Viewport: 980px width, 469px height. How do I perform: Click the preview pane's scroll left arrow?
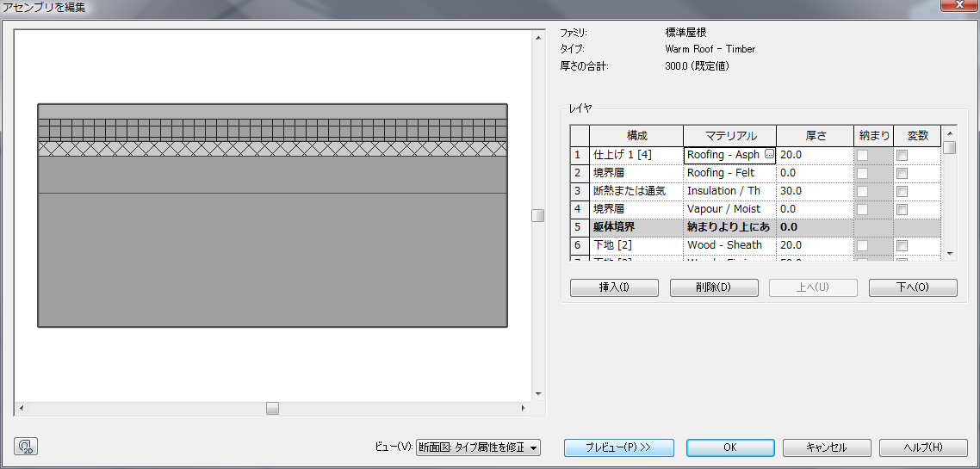point(22,409)
